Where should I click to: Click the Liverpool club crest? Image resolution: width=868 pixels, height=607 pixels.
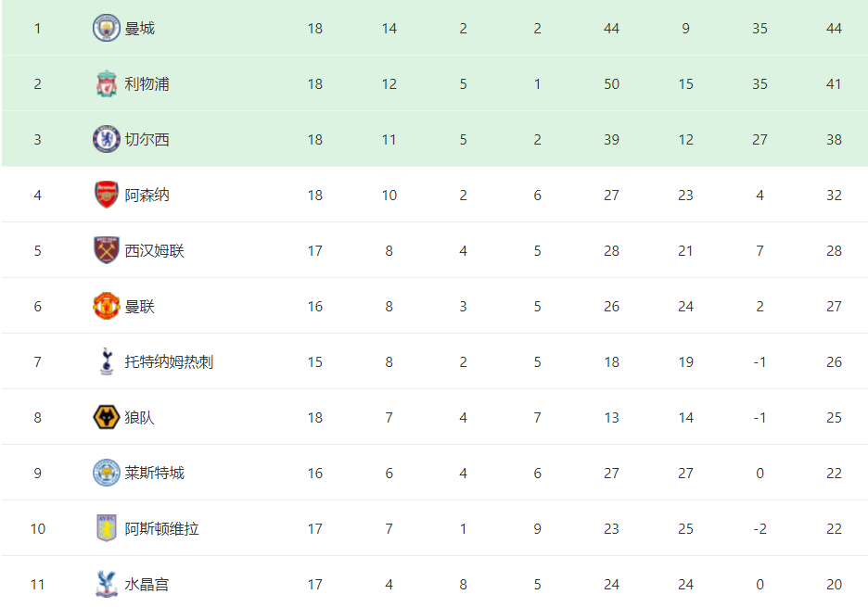tap(107, 84)
